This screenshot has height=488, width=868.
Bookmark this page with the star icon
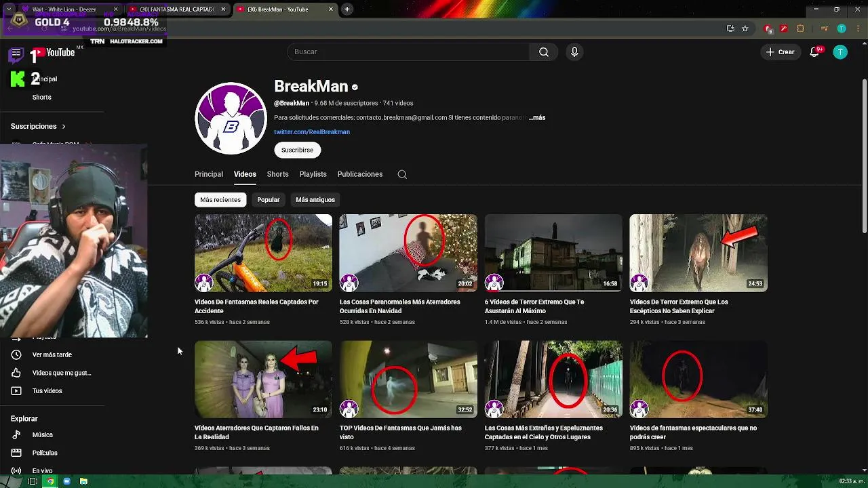pos(745,28)
